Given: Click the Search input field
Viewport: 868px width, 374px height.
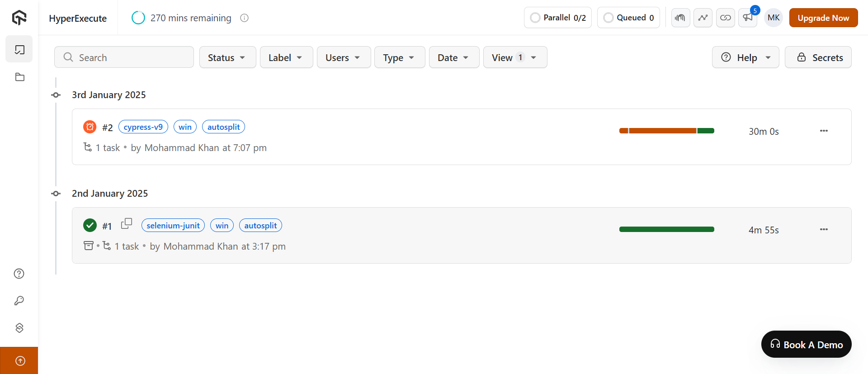Looking at the screenshot, I should [x=124, y=57].
